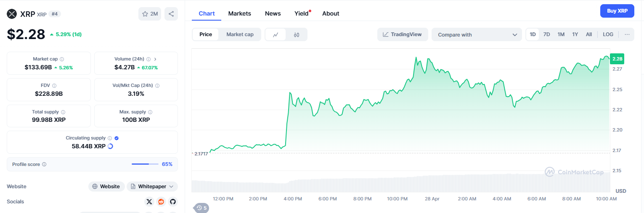
Task: Click the Buy XRP button
Action: (617, 11)
